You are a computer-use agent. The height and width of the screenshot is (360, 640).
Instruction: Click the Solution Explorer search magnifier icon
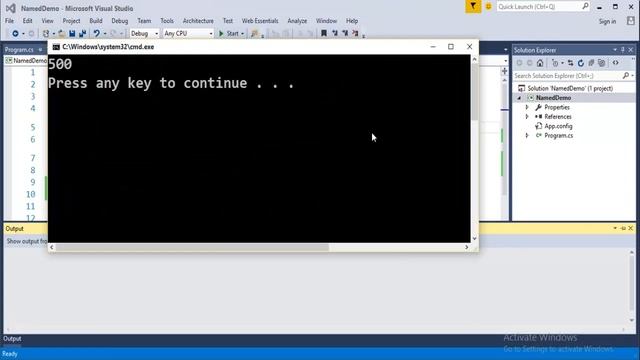point(626,76)
